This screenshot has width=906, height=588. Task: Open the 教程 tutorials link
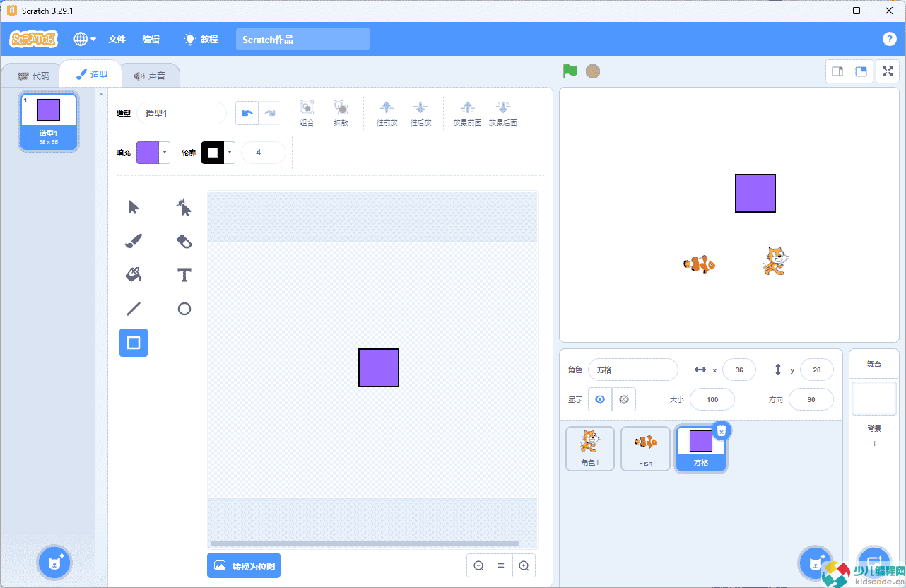coord(201,40)
